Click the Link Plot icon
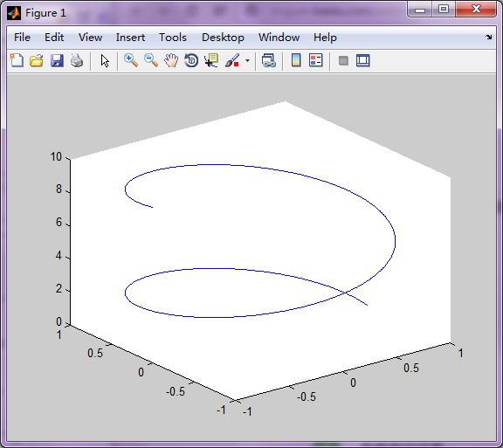Screen dimensions: 503x448 pos(268,60)
